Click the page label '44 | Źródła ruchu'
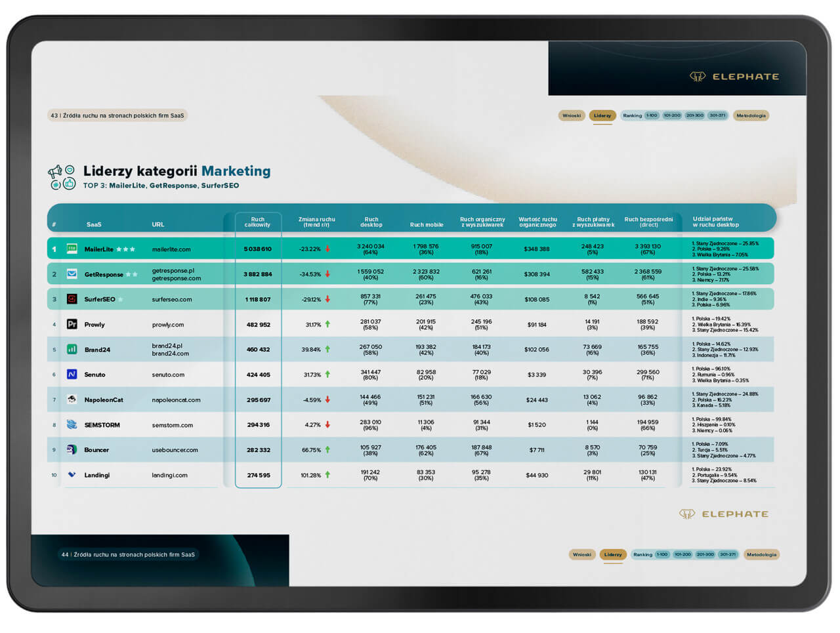 [x=128, y=554]
